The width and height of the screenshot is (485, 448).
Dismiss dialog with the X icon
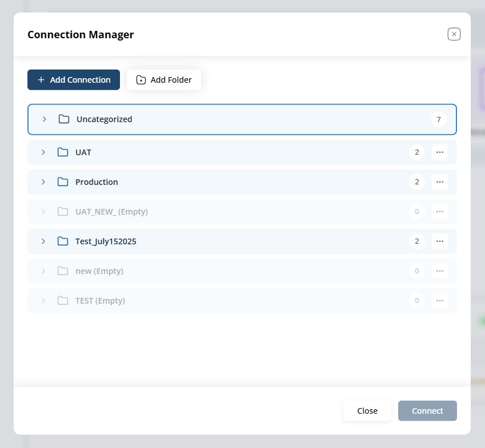454,34
